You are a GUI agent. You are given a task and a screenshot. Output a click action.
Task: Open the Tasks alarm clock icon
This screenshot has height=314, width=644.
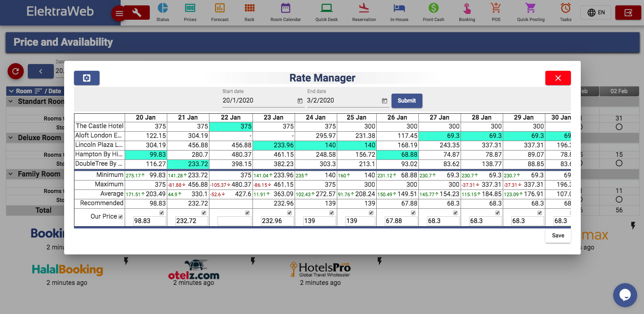click(x=566, y=8)
